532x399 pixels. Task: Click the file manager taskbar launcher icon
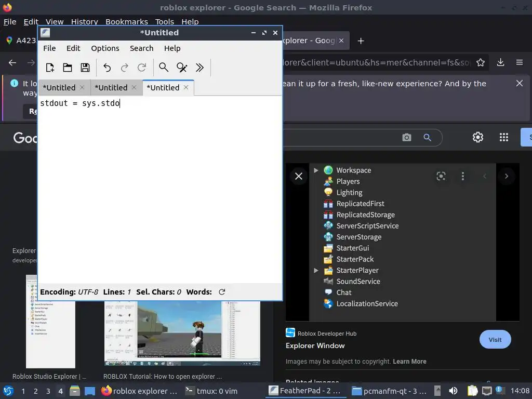[x=75, y=391]
